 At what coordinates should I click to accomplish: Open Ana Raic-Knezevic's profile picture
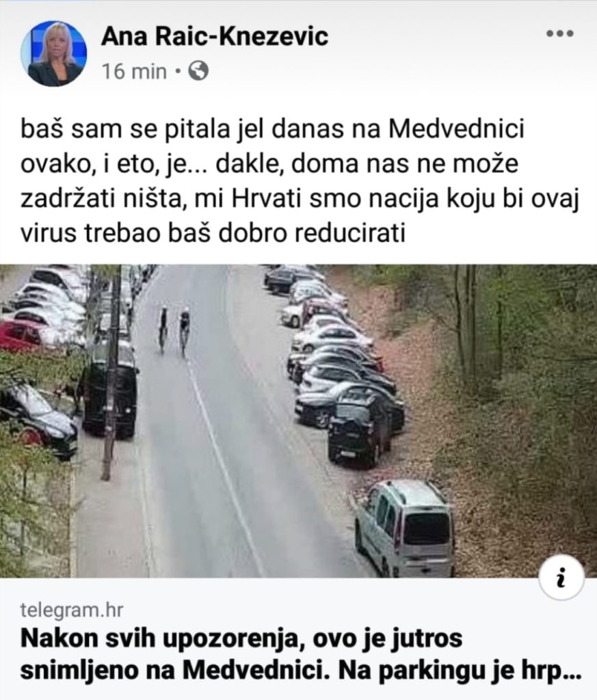pos(53,53)
